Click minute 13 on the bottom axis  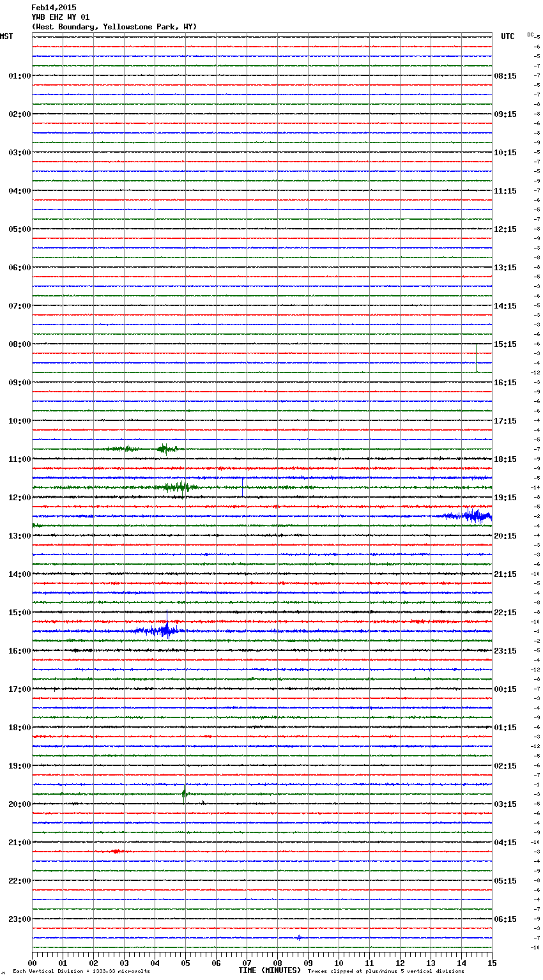click(x=431, y=962)
